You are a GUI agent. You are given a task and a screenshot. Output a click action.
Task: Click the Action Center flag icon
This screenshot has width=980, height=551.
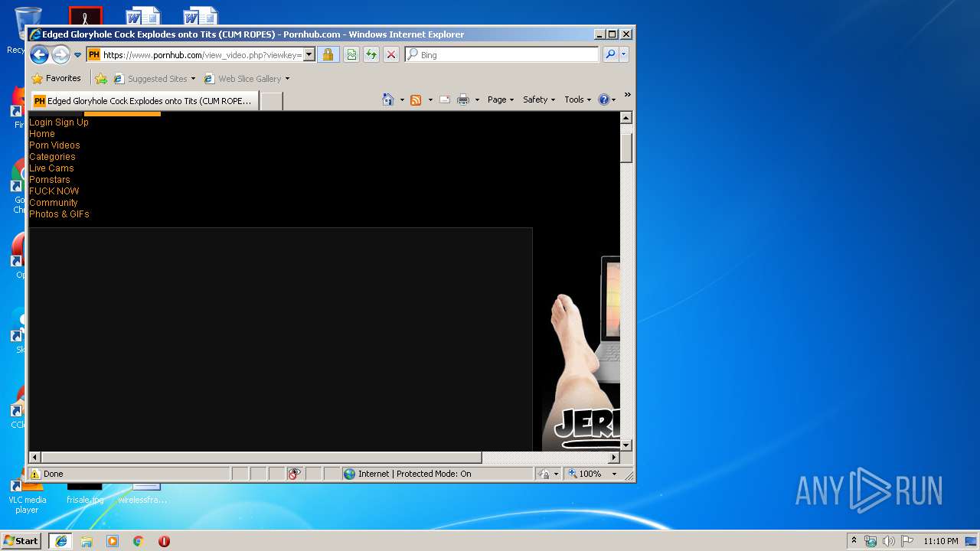tap(907, 541)
